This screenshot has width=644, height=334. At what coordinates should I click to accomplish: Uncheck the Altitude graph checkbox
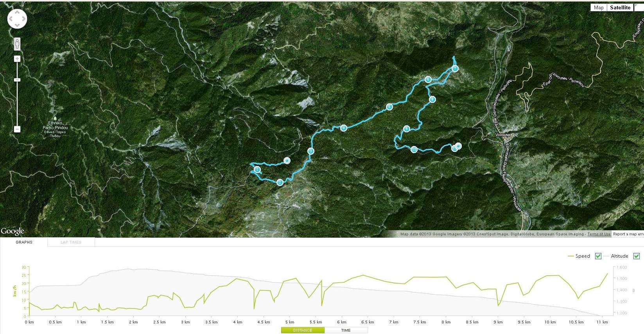[x=636, y=256]
